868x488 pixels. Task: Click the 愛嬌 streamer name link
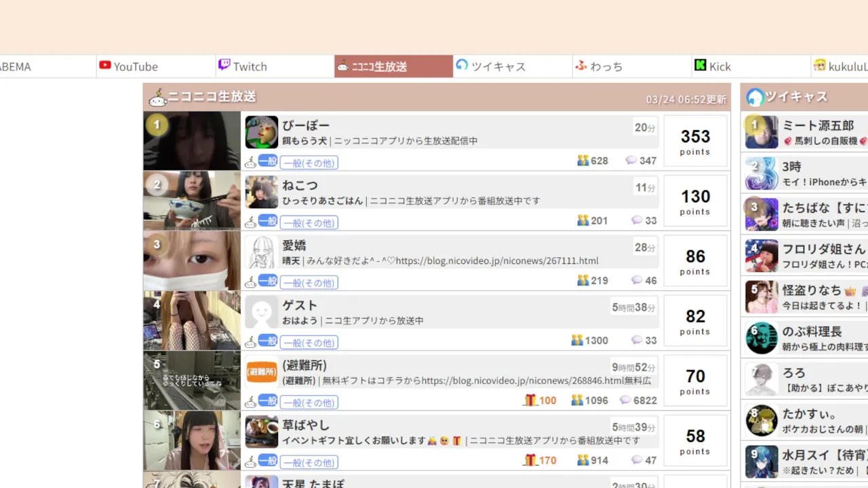coord(294,245)
